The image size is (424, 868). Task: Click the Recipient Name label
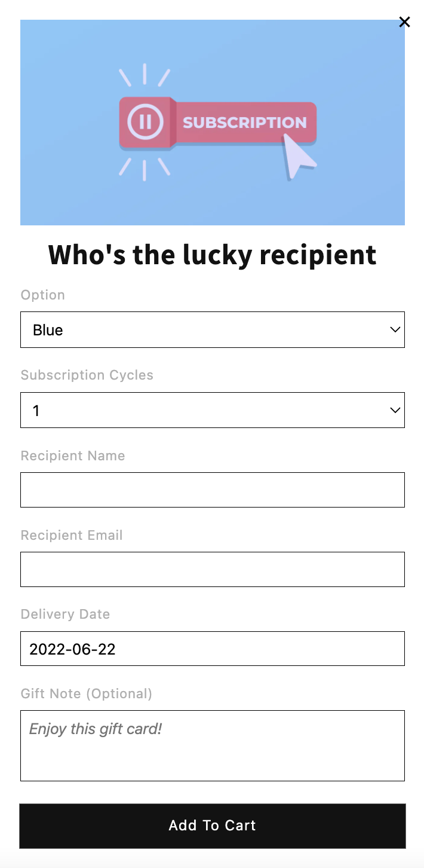(x=73, y=456)
